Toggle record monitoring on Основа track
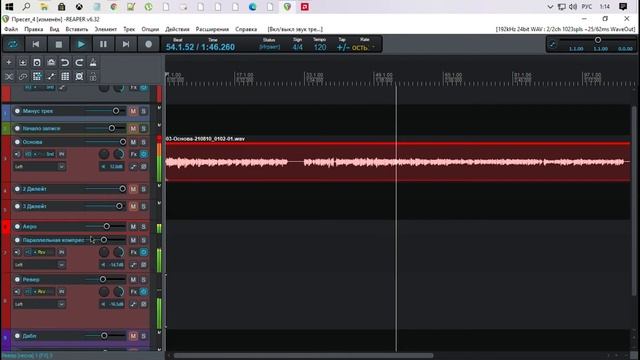This screenshot has height=360, width=640. pyautogui.click(x=17, y=154)
